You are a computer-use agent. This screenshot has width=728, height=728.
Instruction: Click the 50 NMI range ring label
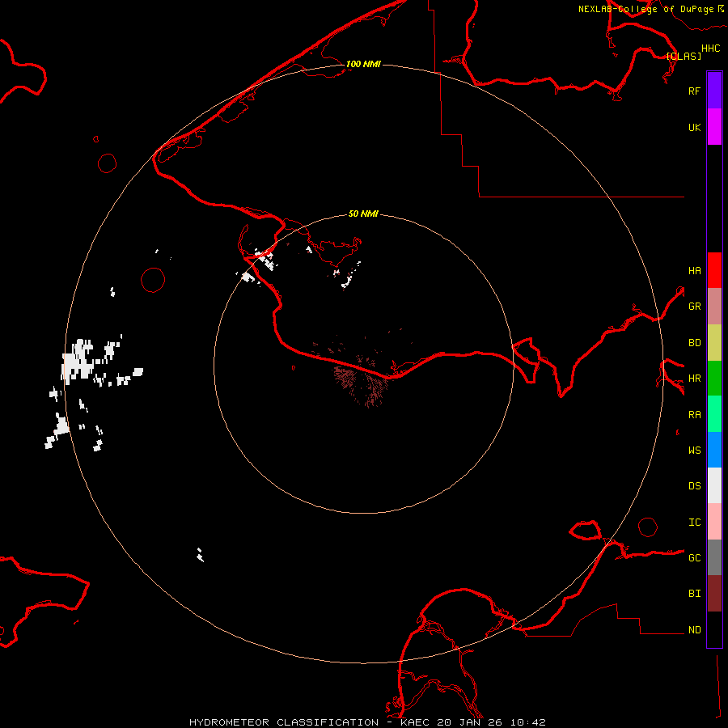coord(363,214)
